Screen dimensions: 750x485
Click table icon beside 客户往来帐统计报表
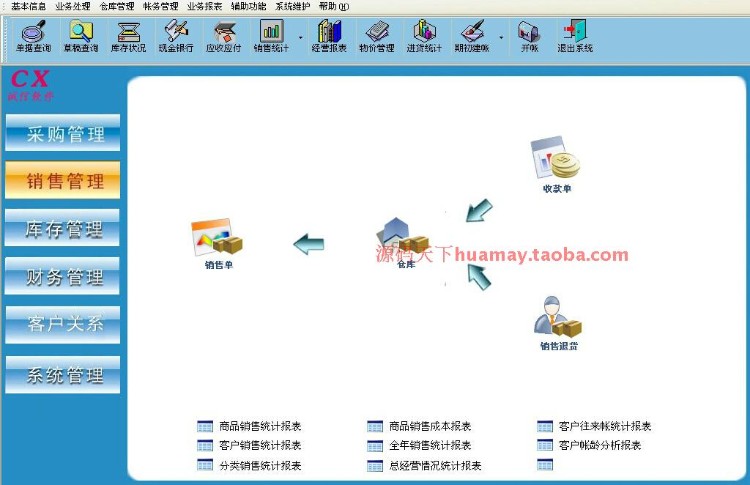click(545, 426)
